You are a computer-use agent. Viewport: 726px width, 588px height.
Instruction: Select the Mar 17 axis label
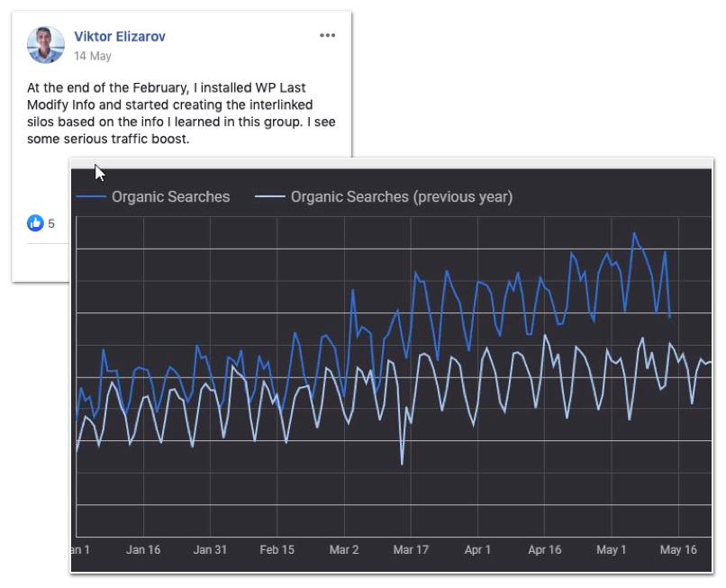411,549
